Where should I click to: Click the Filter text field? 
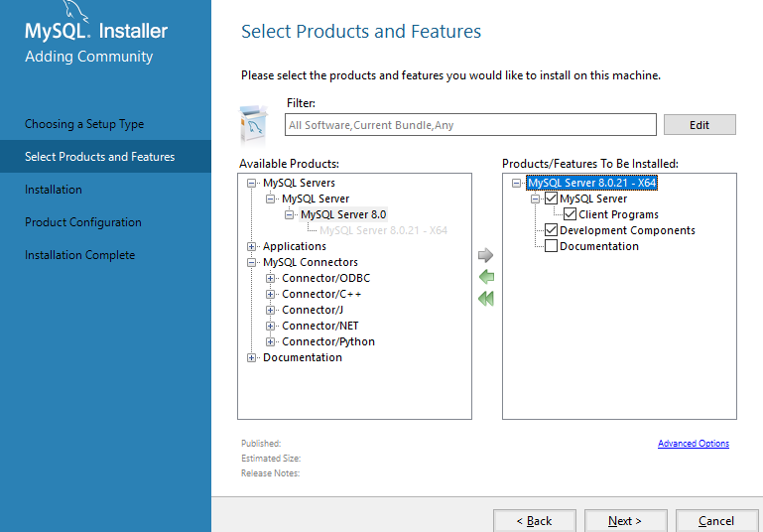(470, 125)
